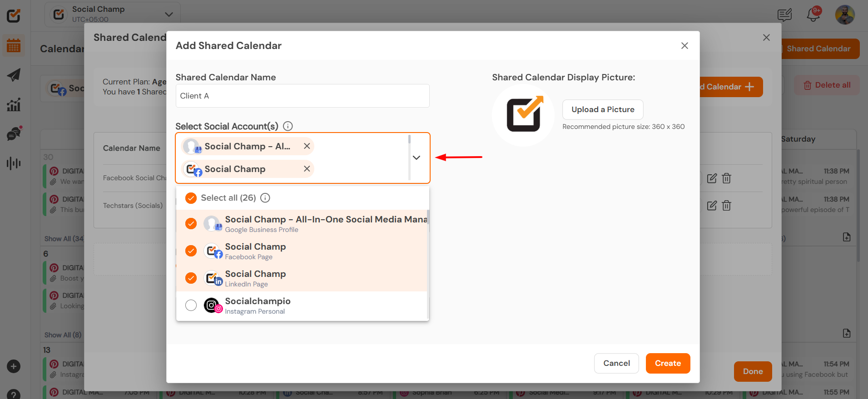Click the shared calendar display picture
The height and width of the screenshot is (399, 868).
click(523, 115)
